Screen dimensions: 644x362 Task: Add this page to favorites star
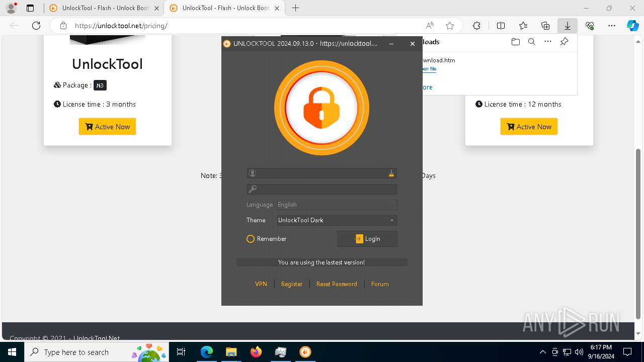point(450,26)
